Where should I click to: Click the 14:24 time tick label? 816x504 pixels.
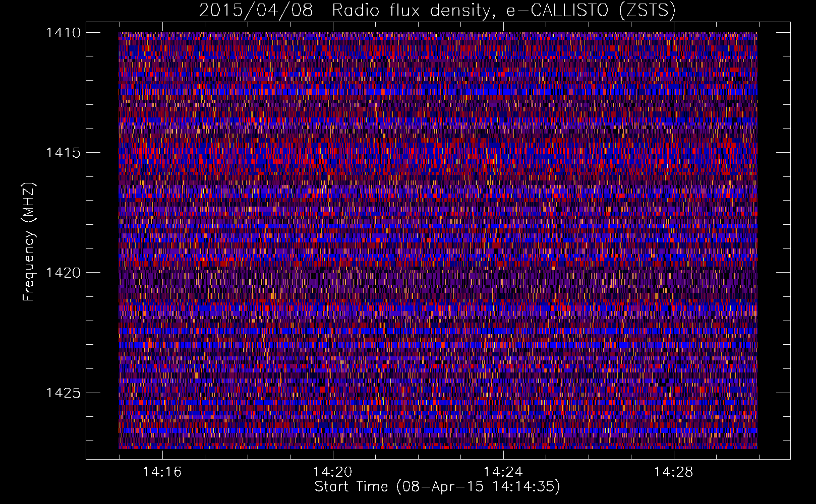click(x=503, y=472)
